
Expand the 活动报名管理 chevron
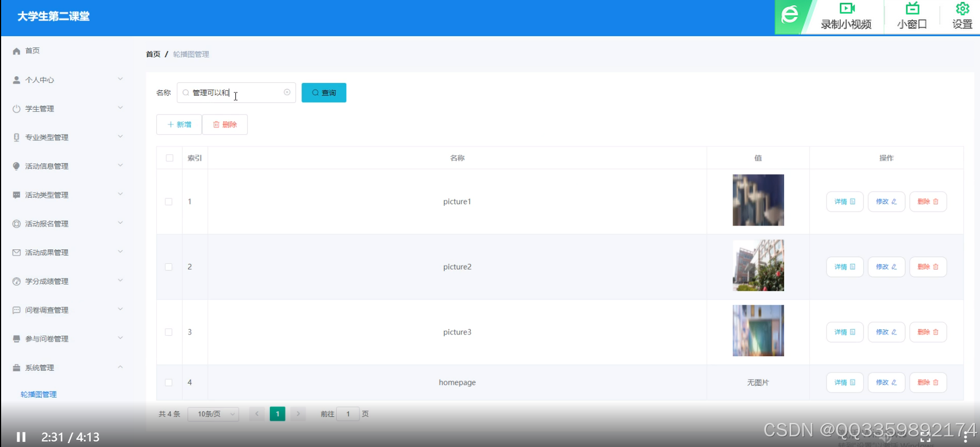120,223
